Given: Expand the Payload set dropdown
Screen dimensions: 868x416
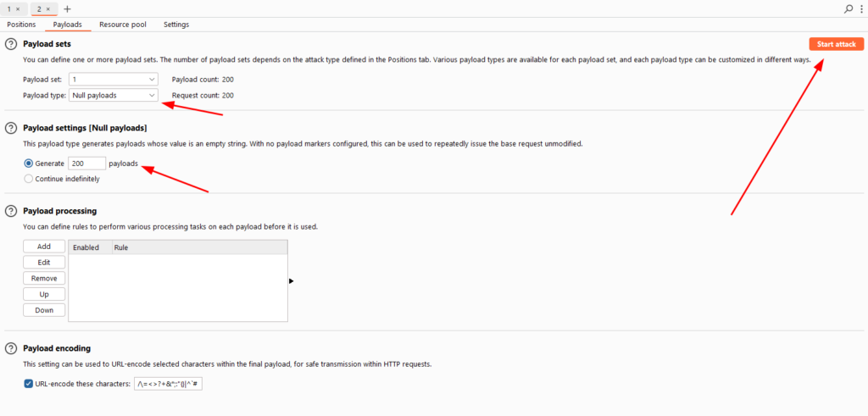Looking at the screenshot, I should click(114, 80).
